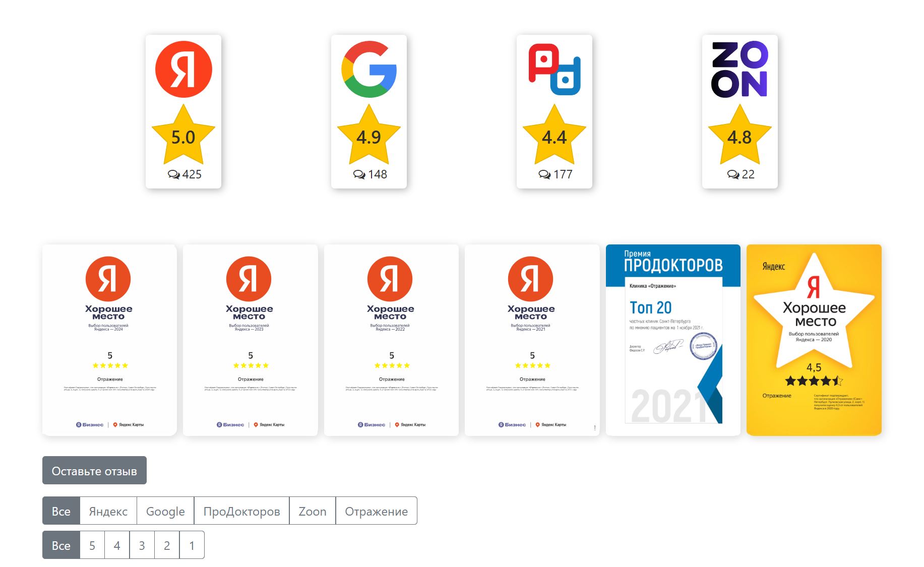Show only 3-star reviews

point(142,545)
